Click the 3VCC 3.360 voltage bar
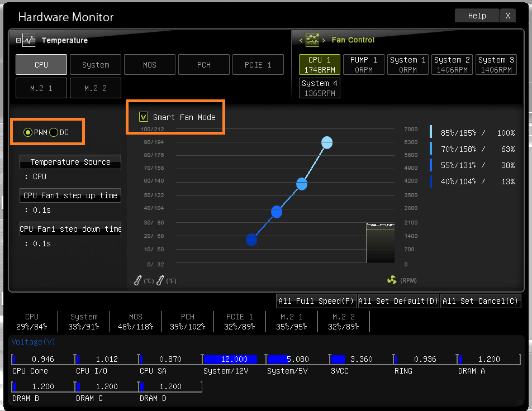 coord(362,359)
